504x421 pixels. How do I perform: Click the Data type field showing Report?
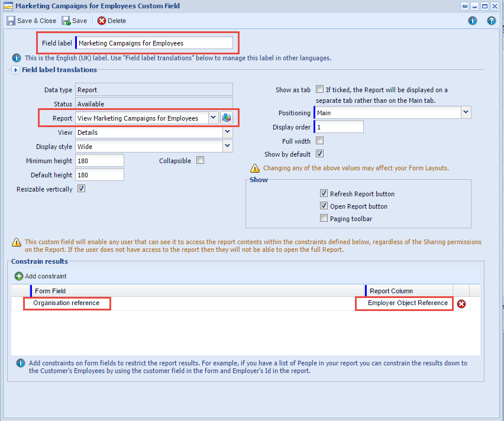point(154,90)
